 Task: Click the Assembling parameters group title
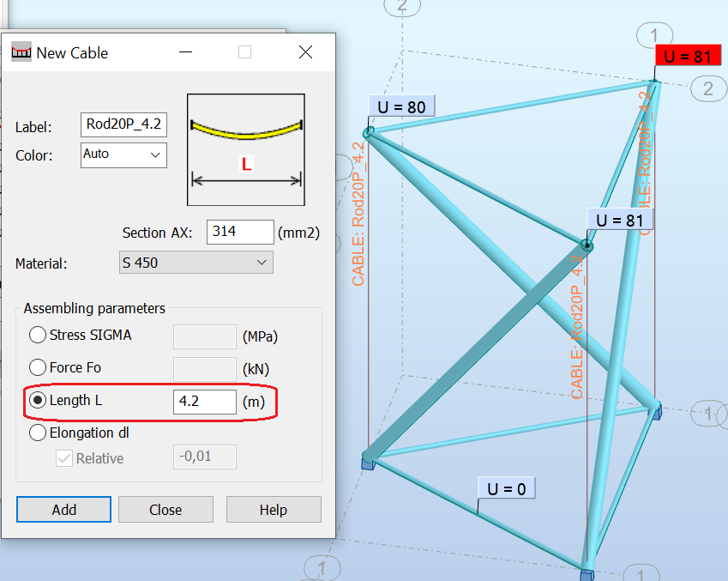[94, 308]
